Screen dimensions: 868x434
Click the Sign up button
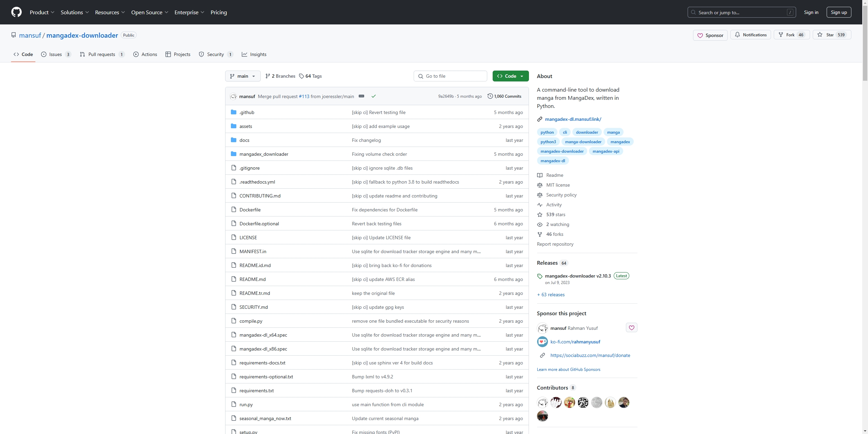coord(839,12)
